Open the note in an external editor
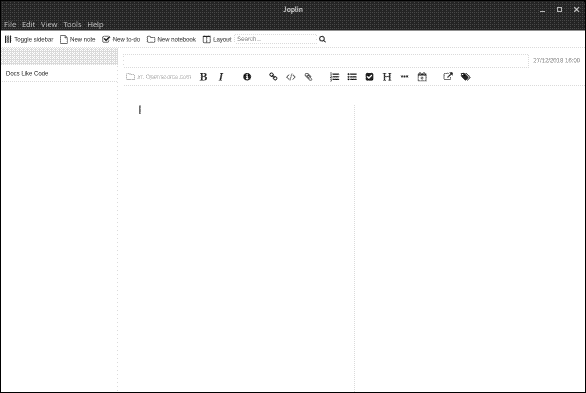 pyautogui.click(x=448, y=76)
